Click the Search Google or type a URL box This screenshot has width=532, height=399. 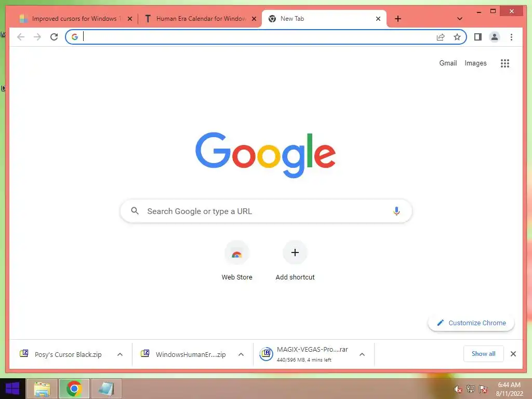(x=266, y=211)
